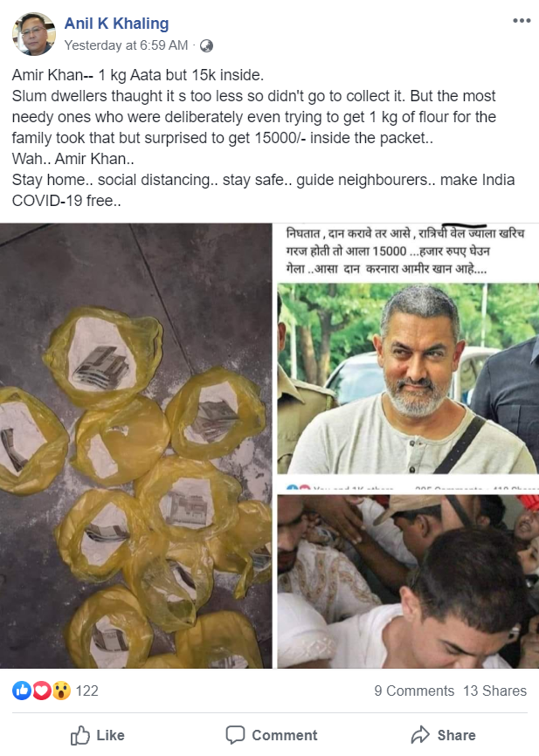
Task: Click the red heart reaction icon
Action: [42, 691]
